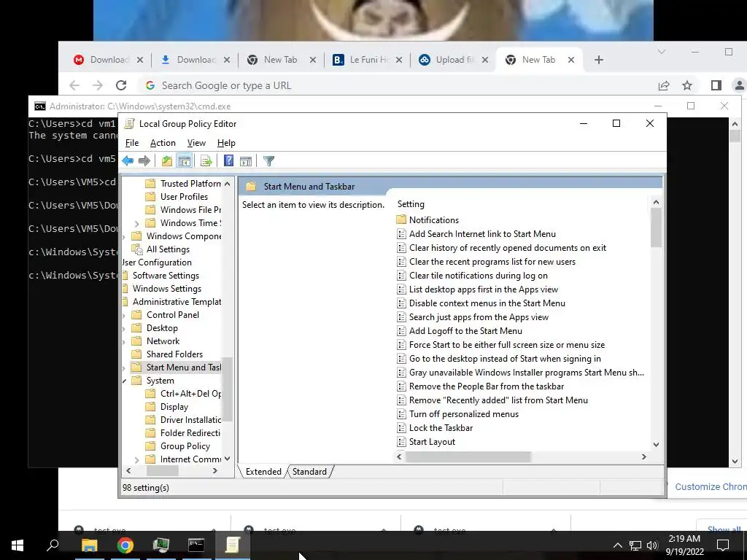
Task: Open File Explorer from taskbar
Action: point(89,545)
